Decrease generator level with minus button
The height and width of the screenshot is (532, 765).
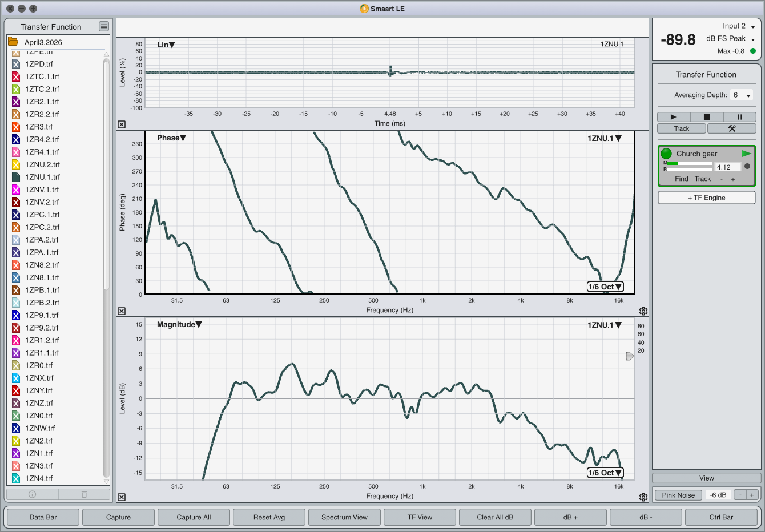pos(740,495)
